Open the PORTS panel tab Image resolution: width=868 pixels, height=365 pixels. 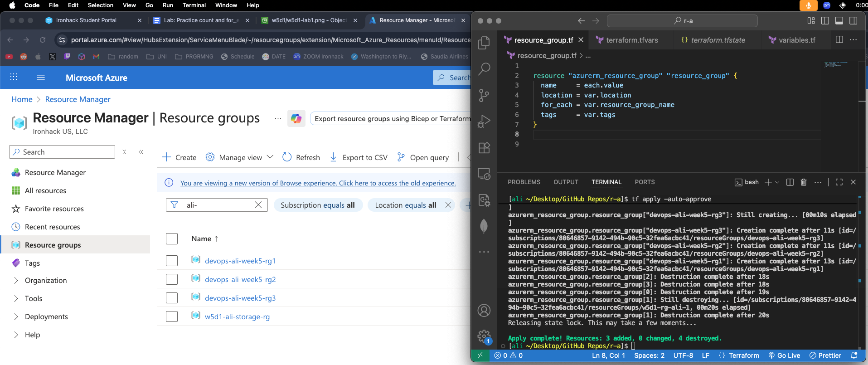click(645, 182)
